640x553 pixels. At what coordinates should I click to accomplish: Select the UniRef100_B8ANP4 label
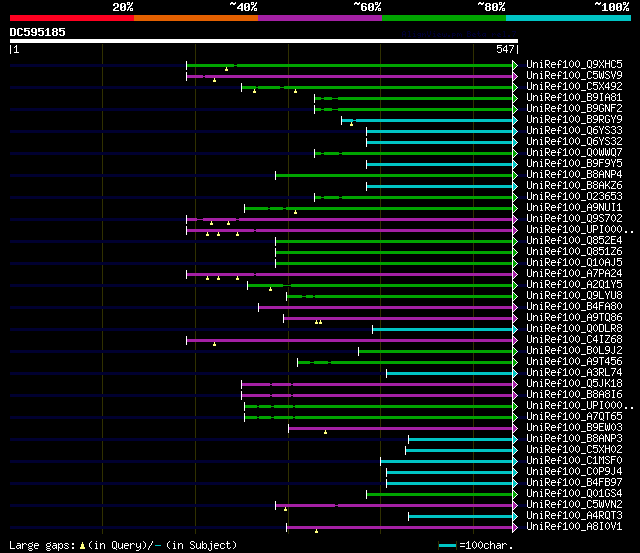574,175
